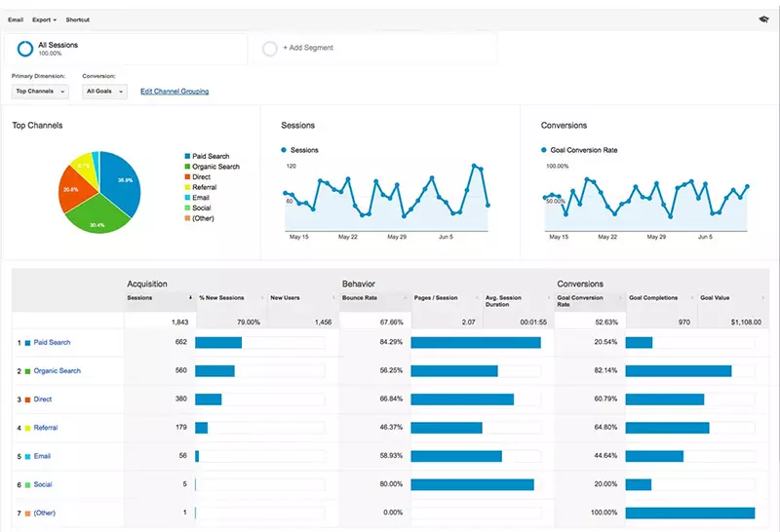Click the All Sessions segment circle icon
The height and width of the screenshot is (532, 780).
[25, 49]
